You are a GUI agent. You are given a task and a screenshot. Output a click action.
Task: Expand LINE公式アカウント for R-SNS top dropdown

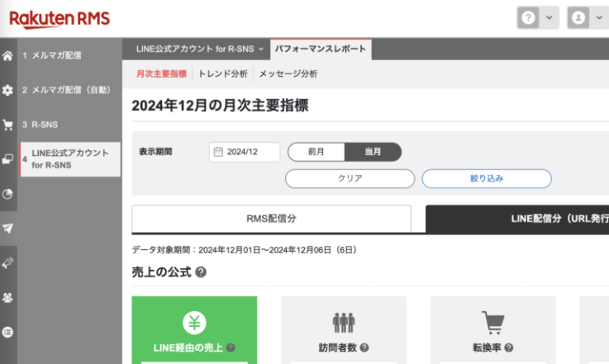pyautogui.click(x=200, y=49)
